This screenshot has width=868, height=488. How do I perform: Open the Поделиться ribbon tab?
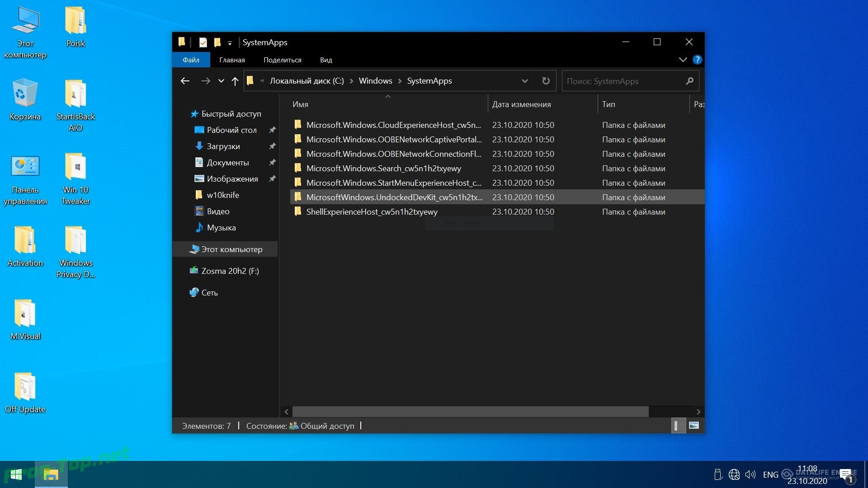pos(282,60)
